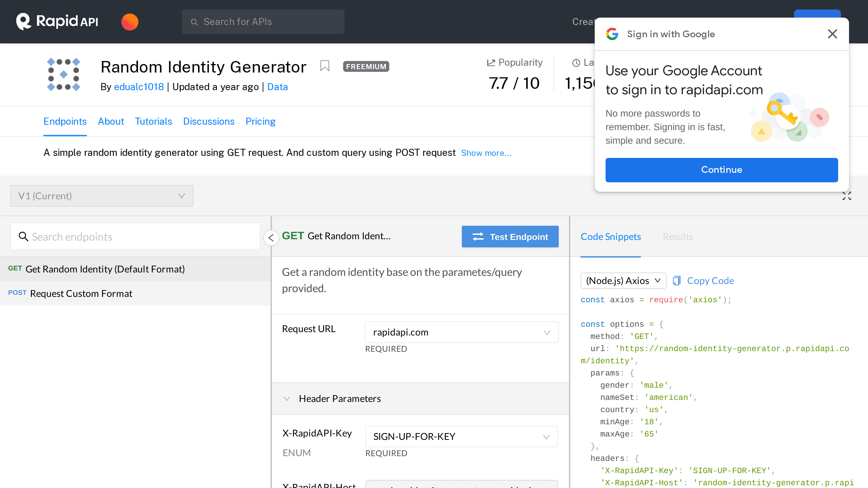
Task: Click the Continue button in Google sign-in
Action: [x=722, y=170]
